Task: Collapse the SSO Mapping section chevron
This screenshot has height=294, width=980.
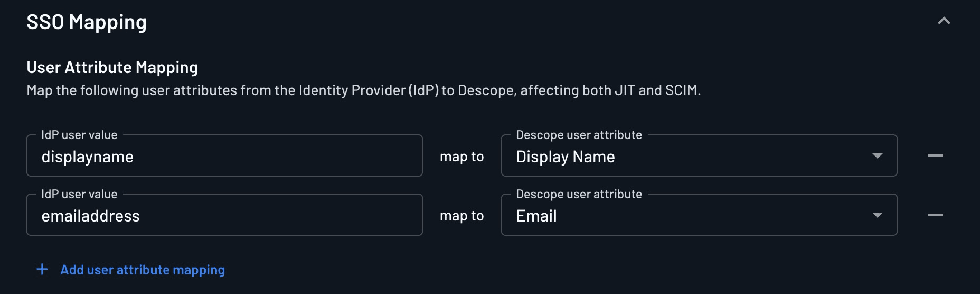Action: click(x=944, y=21)
